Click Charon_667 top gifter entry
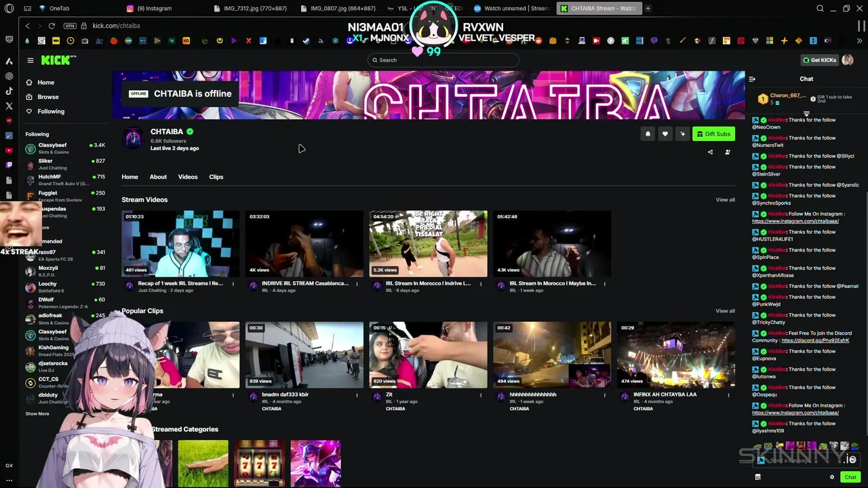Image resolution: width=868 pixels, height=488 pixels. (x=782, y=99)
